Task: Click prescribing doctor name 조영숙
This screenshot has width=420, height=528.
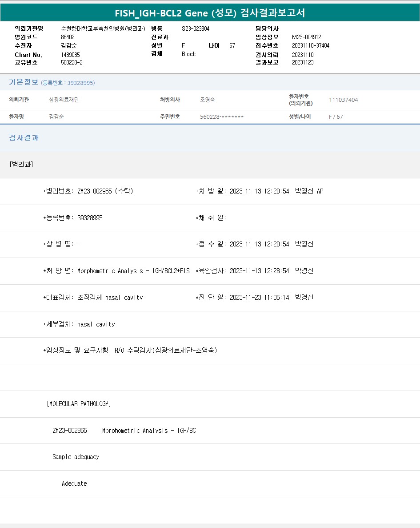Action: pos(208,100)
